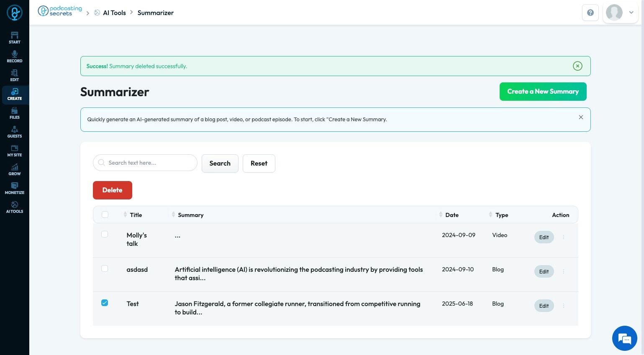Open the Edit section in sidebar
The image size is (644, 355).
(15, 75)
